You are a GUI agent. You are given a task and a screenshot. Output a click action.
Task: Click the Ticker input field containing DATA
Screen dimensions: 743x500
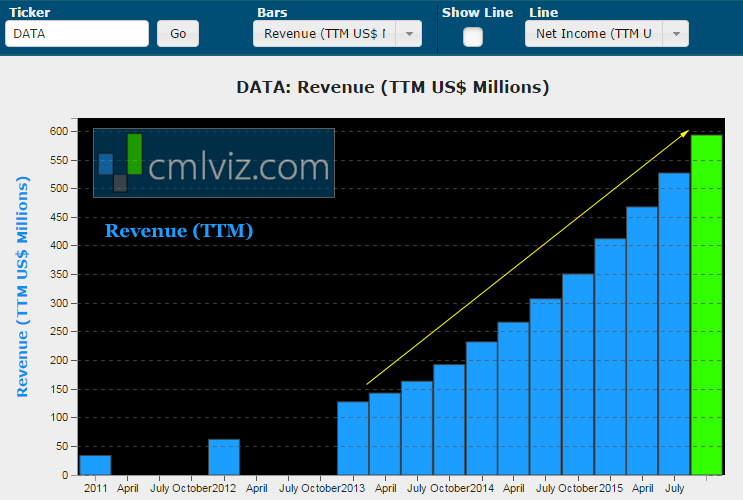[76, 33]
